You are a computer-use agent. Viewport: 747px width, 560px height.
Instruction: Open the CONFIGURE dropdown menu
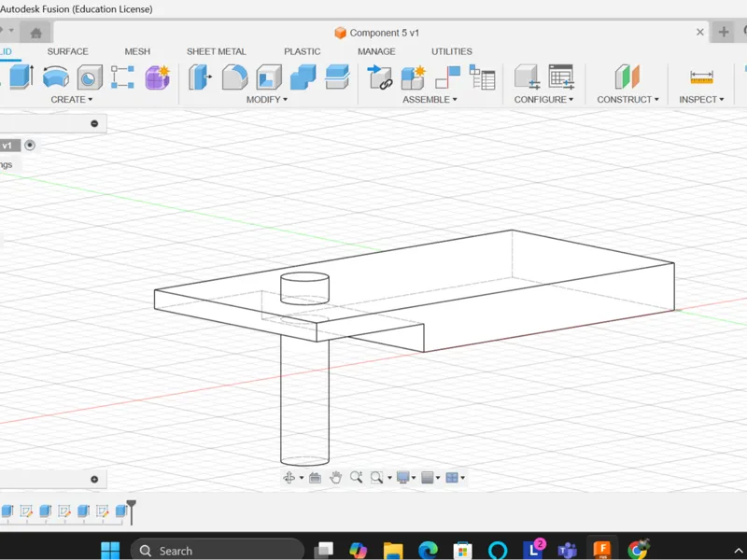click(x=543, y=100)
